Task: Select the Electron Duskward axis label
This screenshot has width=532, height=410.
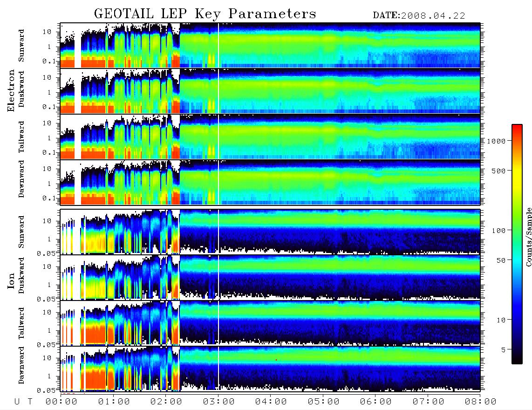Action: click(21, 89)
